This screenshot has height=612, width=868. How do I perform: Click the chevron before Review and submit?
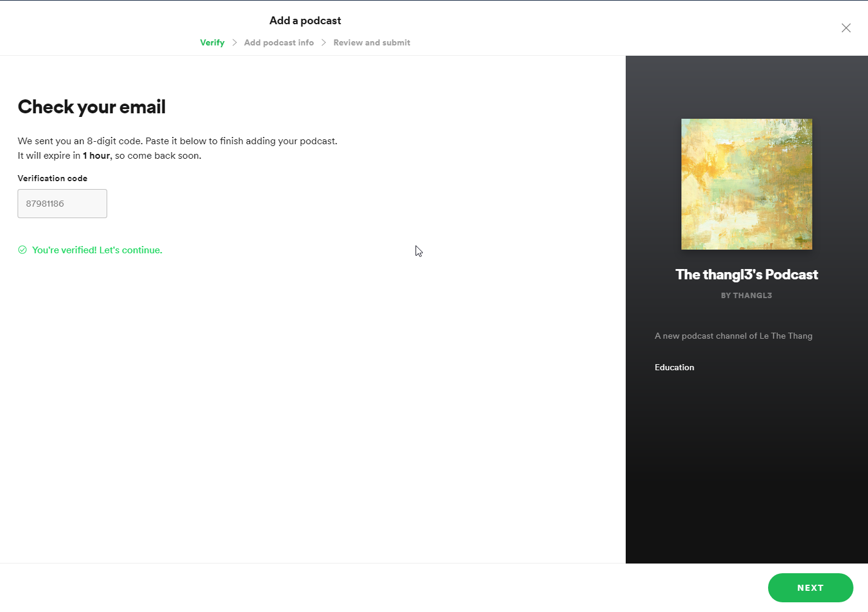[323, 42]
